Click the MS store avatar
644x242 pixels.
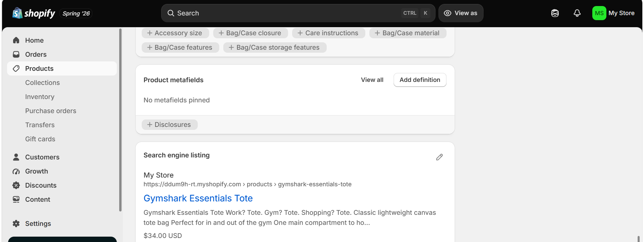pos(599,13)
